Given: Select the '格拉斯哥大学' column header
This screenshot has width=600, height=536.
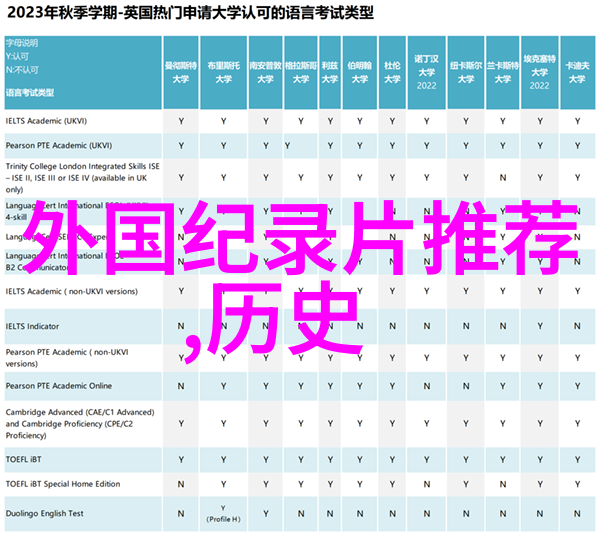Looking at the screenshot, I should 301,72.
